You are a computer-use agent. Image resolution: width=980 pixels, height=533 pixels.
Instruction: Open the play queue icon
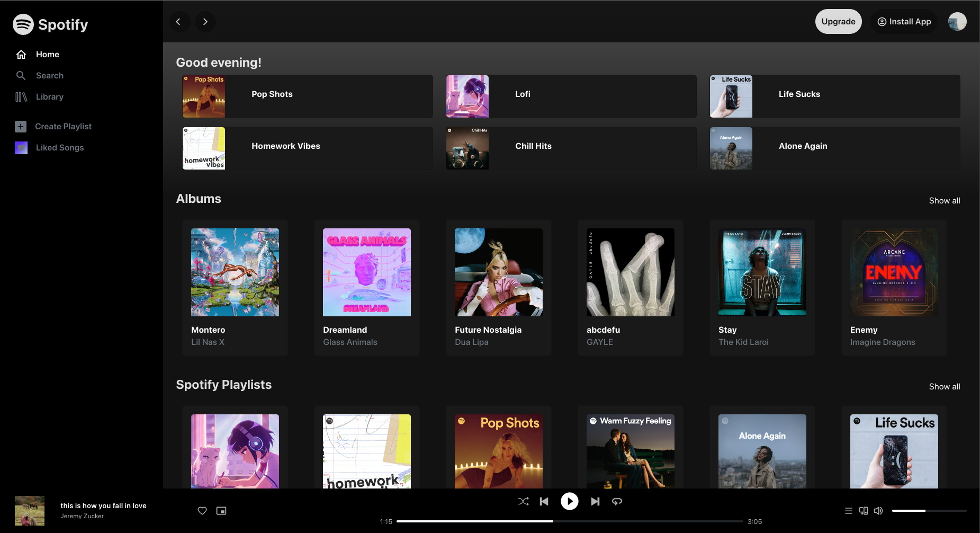tap(848, 510)
